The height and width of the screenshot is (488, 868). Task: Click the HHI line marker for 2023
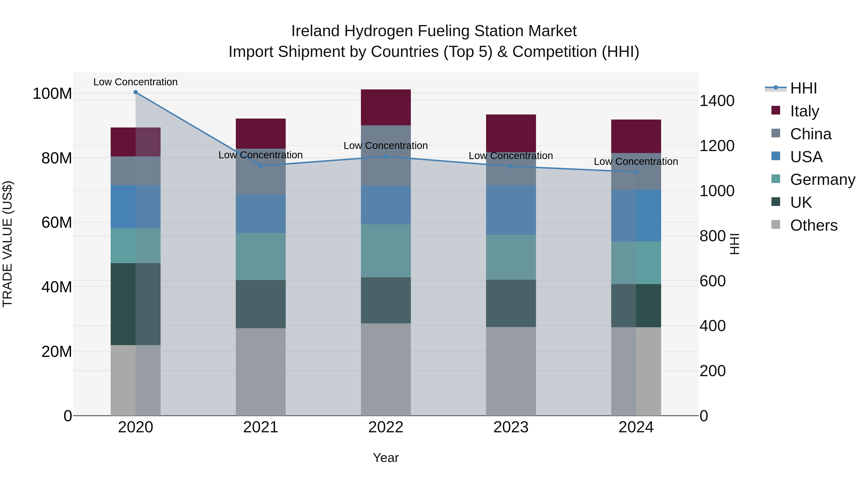click(511, 166)
